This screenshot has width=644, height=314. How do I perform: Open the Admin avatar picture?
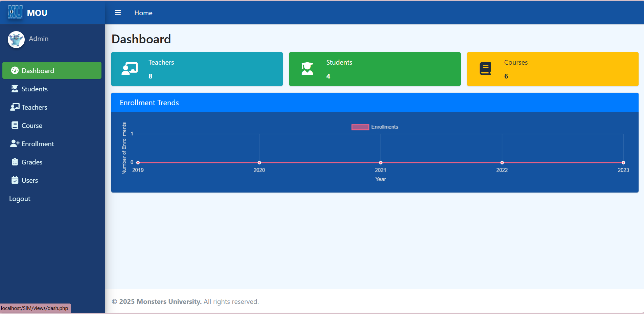coord(16,40)
